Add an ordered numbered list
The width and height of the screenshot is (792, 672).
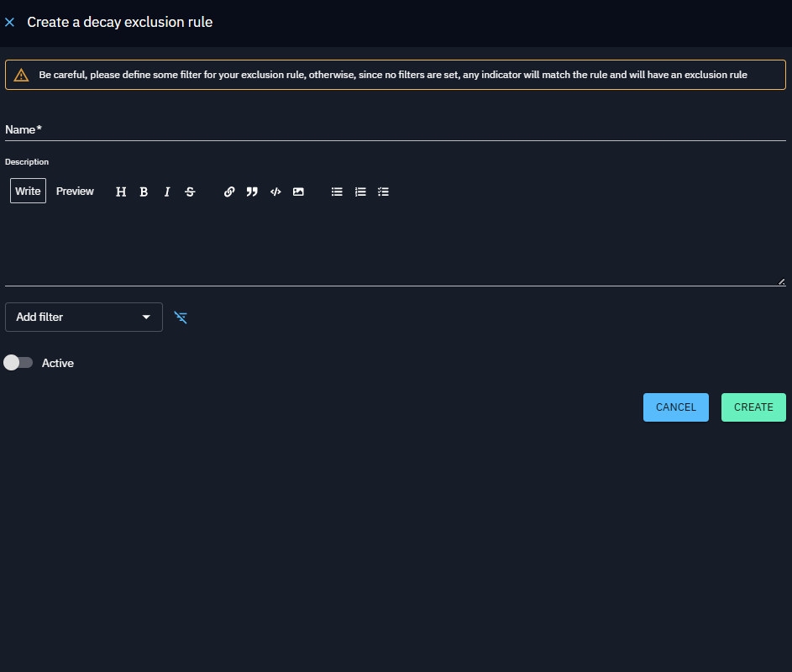tap(360, 192)
